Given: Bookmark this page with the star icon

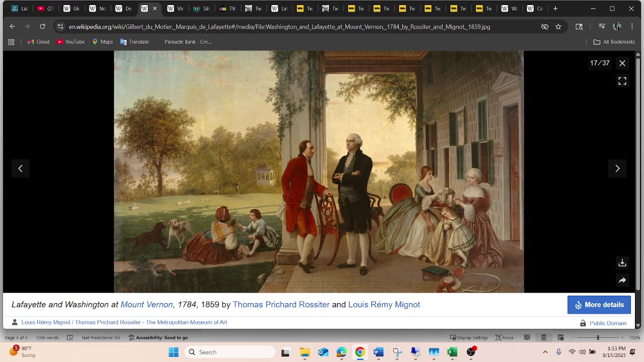Looking at the screenshot, I should point(558,27).
